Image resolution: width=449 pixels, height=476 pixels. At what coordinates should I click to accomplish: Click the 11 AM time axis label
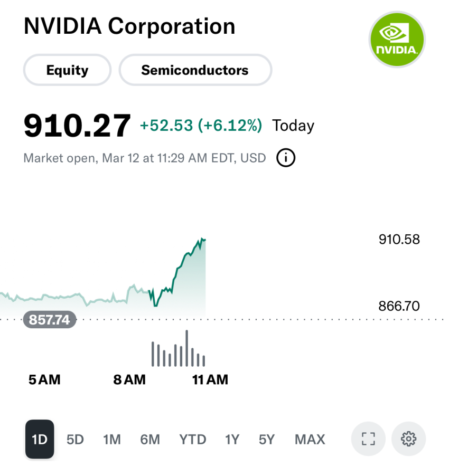pyautogui.click(x=210, y=380)
